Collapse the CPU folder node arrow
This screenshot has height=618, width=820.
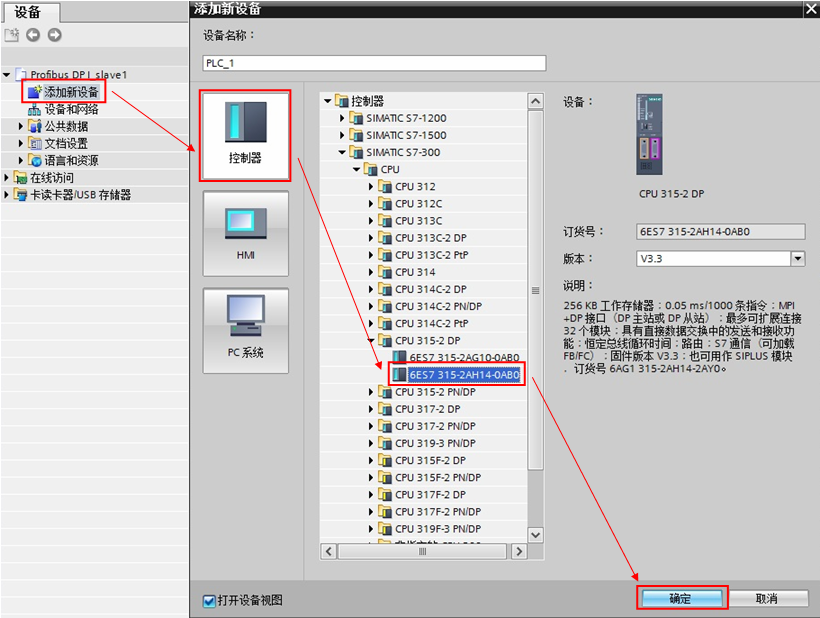point(357,169)
